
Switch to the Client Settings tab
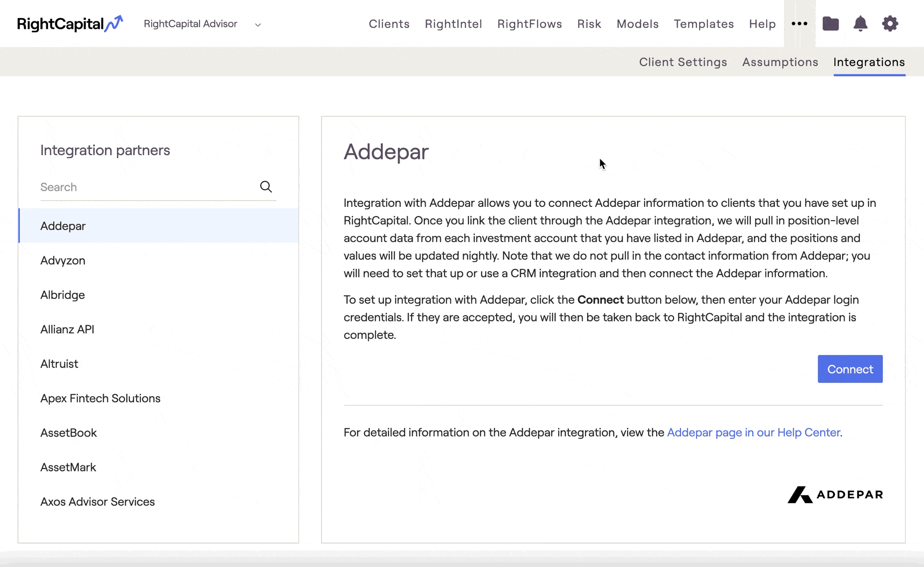tap(683, 62)
